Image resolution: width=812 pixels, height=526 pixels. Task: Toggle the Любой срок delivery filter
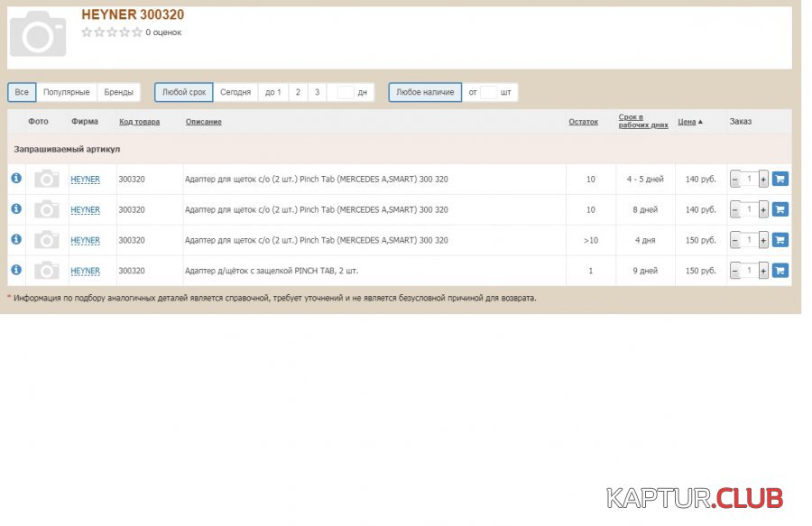click(184, 92)
